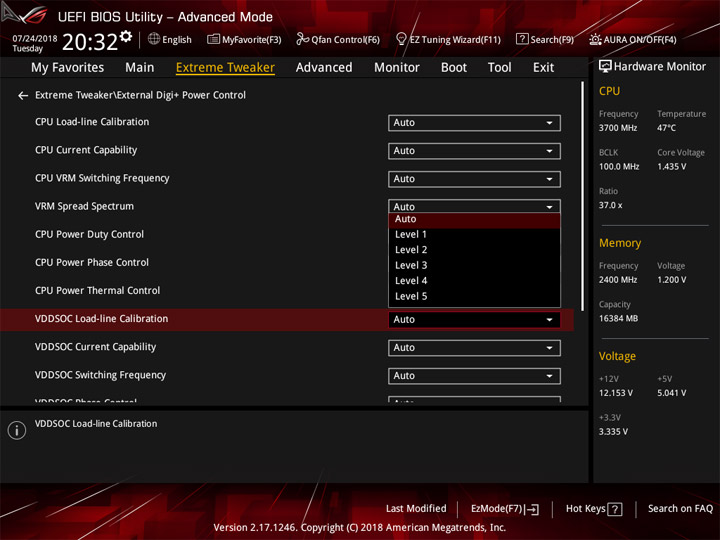The height and width of the screenshot is (540, 720).
Task: Open CPU Current Capability dropdown
Action: click(x=474, y=151)
